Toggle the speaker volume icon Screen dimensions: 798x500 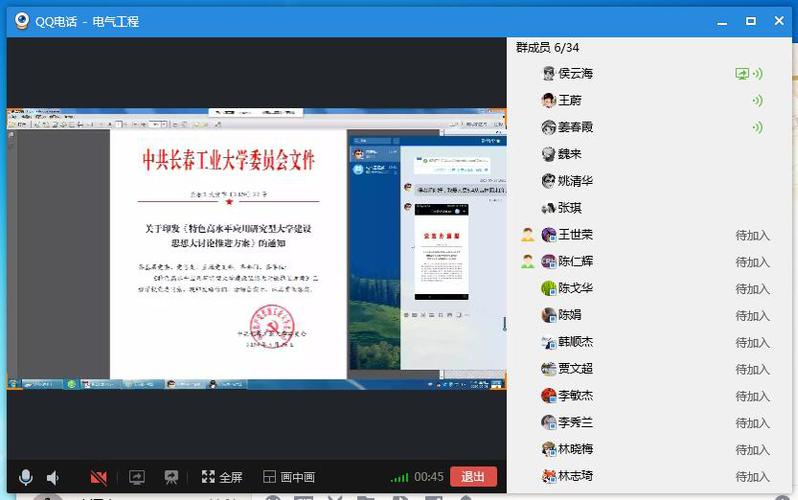[53, 478]
